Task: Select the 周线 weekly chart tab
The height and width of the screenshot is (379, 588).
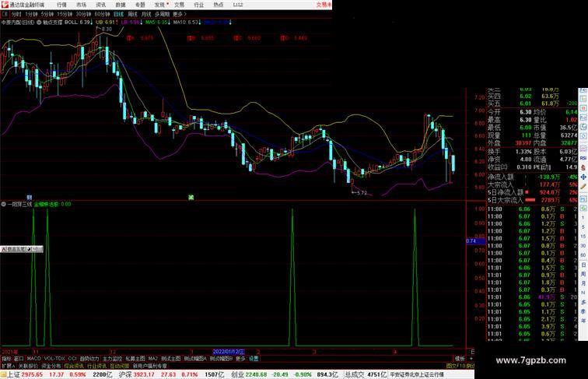Action: 133,14
